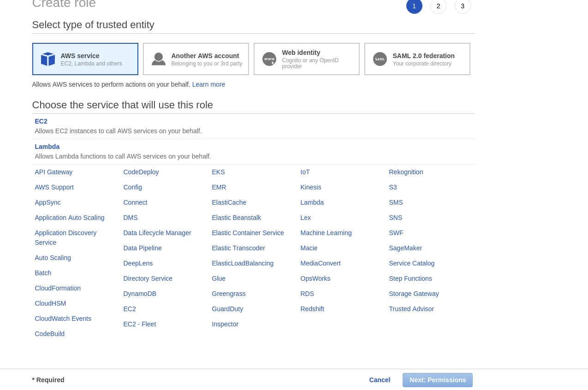Click the Another AWS account person icon
Viewport: 588px width, 390px height.
coord(159,59)
